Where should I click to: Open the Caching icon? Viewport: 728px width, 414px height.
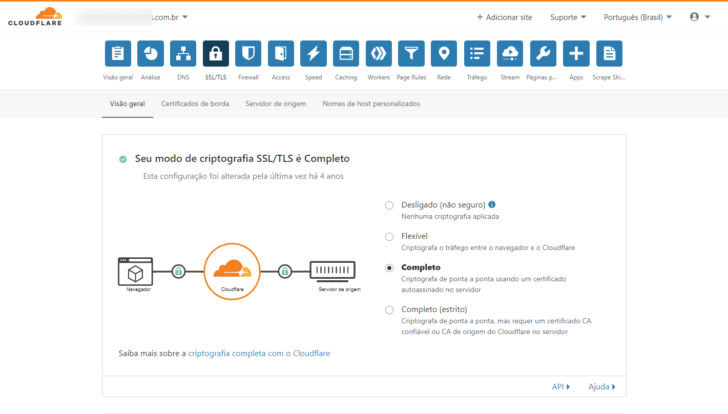pyautogui.click(x=346, y=54)
